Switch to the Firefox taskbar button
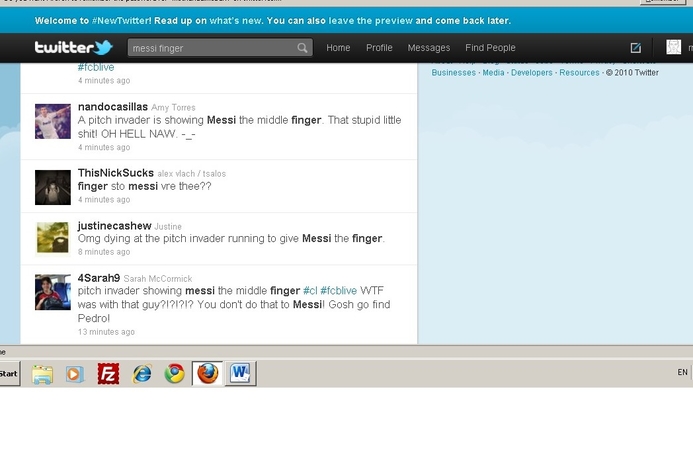 (207, 373)
